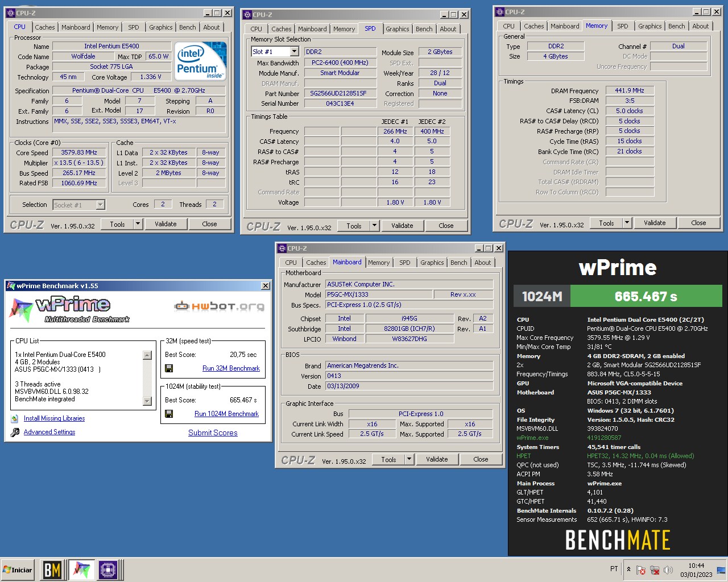Open the Socket #1 selection dropdown
This screenshot has height=582, width=728.
point(100,205)
